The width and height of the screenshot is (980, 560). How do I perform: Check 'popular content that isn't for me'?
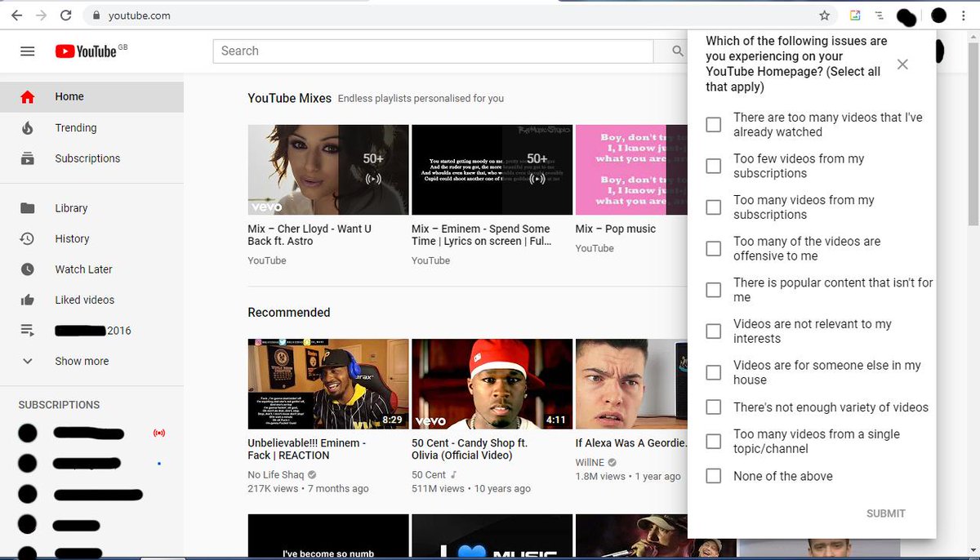click(x=714, y=290)
